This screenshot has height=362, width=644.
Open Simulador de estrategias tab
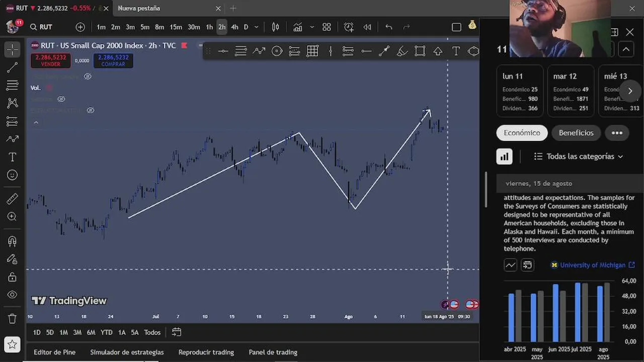pos(127,352)
